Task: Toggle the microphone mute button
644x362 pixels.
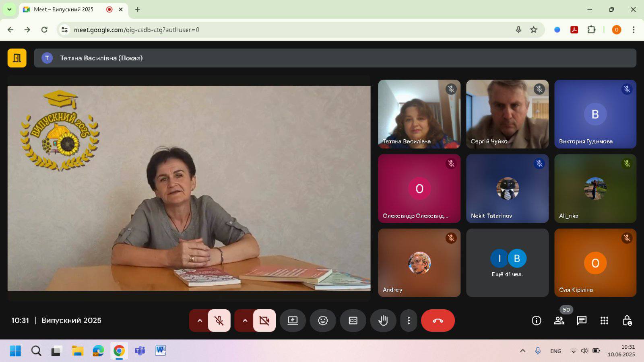Action: coord(219,321)
